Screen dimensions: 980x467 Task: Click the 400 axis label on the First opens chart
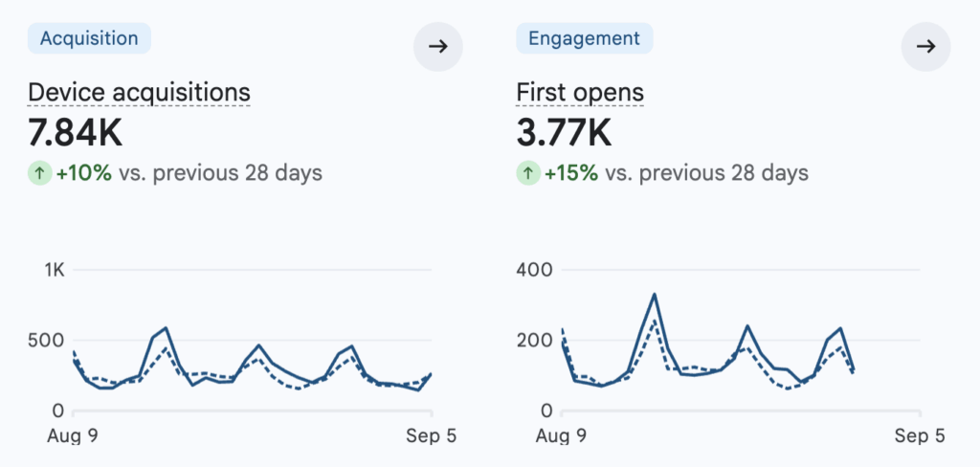(x=535, y=270)
